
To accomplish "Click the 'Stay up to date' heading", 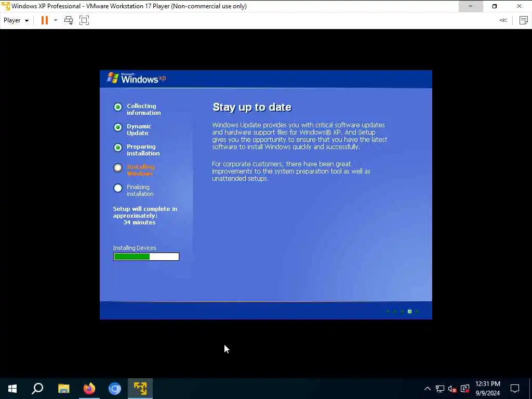I will [252, 107].
